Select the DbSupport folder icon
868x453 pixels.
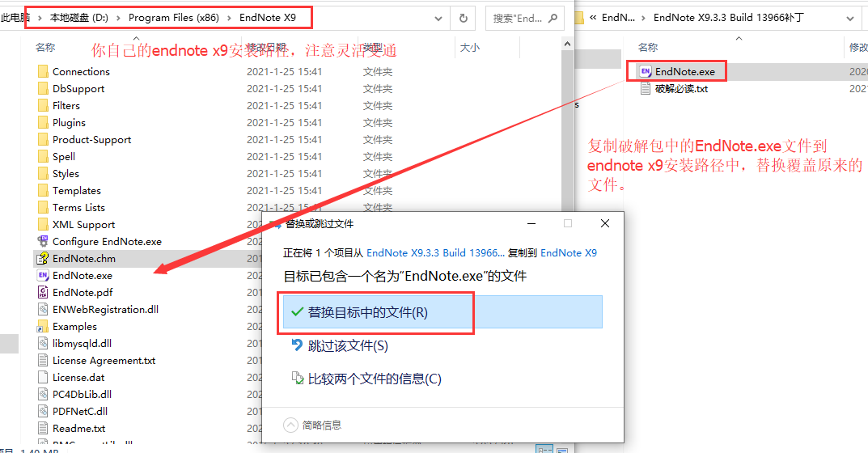click(x=43, y=89)
